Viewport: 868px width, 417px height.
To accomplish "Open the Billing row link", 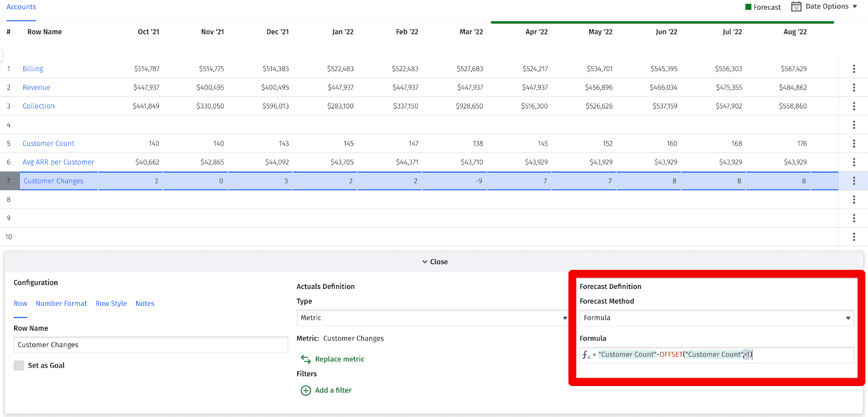I will coord(33,69).
